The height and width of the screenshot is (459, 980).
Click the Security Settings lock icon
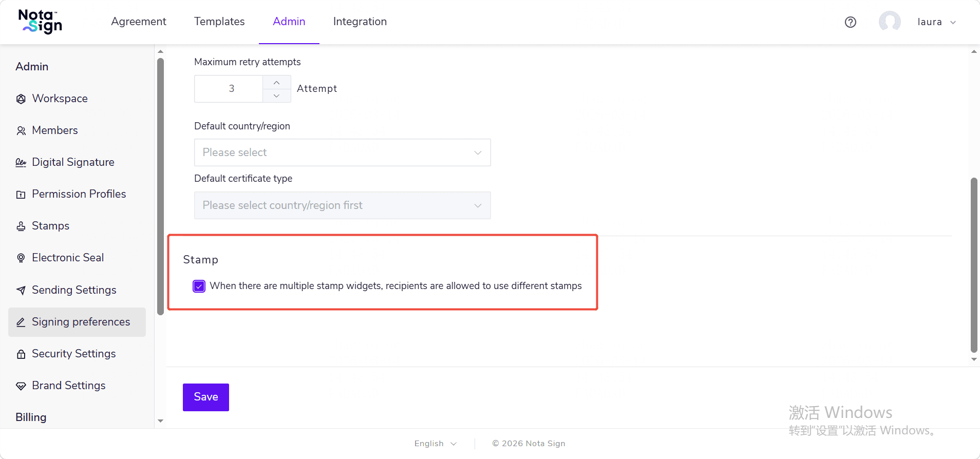(21, 354)
